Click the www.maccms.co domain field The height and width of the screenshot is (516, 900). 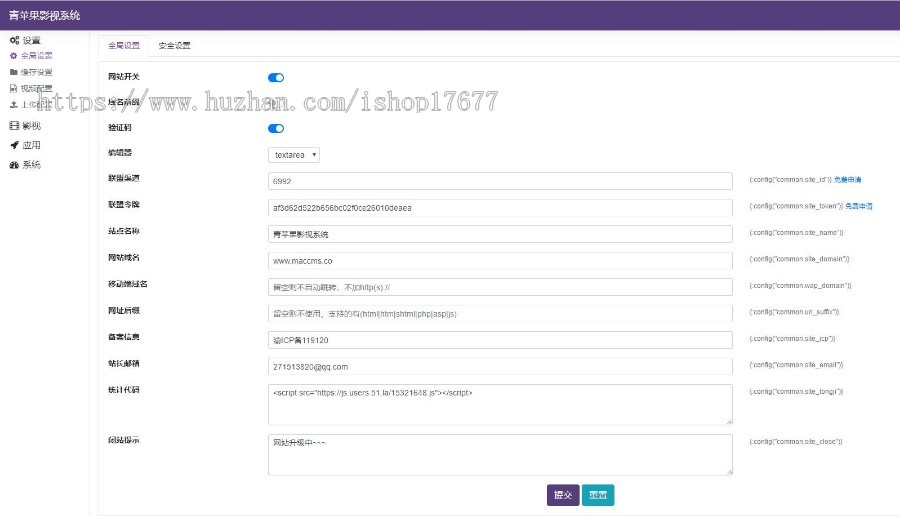pyautogui.click(x=500, y=261)
